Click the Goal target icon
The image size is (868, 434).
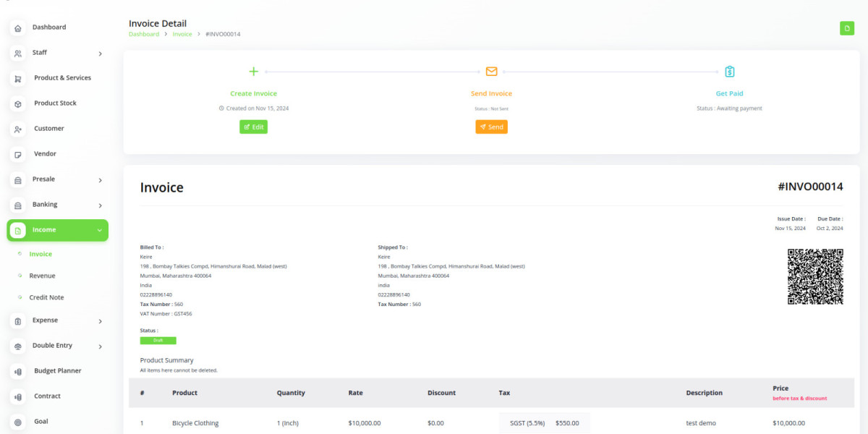(18, 422)
